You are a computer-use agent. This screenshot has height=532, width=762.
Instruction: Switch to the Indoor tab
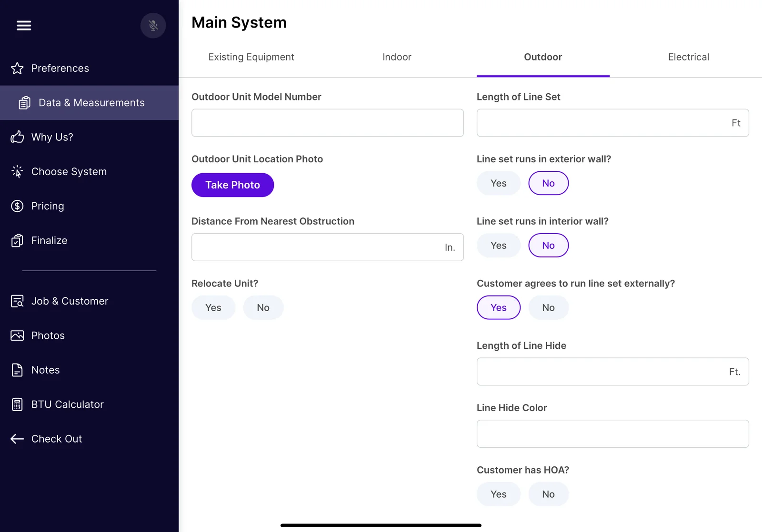(397, 57)
